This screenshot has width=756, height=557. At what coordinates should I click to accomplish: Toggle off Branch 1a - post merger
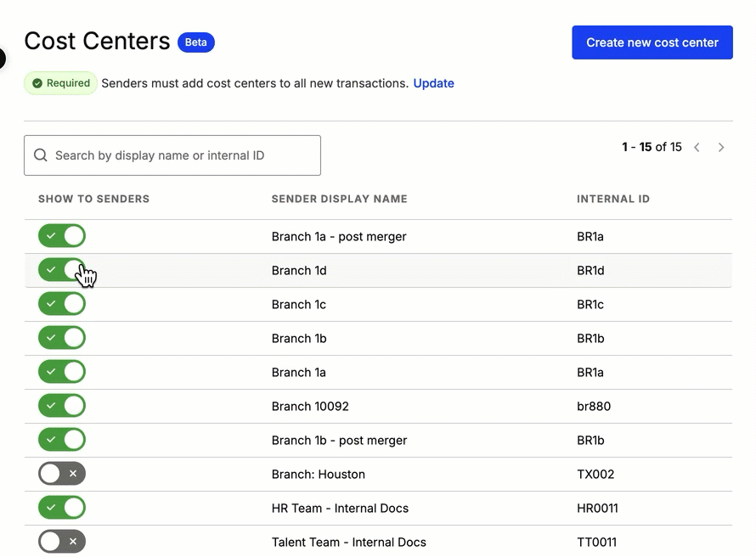tap(62, 236)
